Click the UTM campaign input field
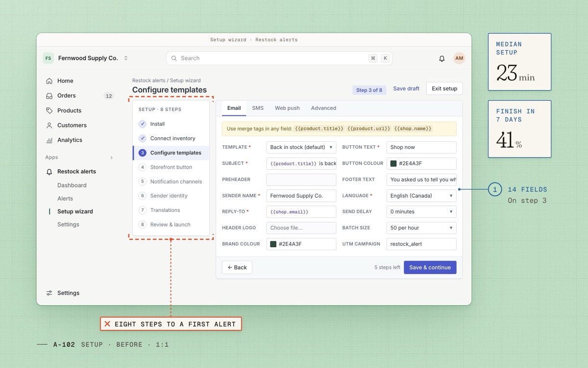Image resolution: width=588 pixels, height=368 pixels. point(421,244)
